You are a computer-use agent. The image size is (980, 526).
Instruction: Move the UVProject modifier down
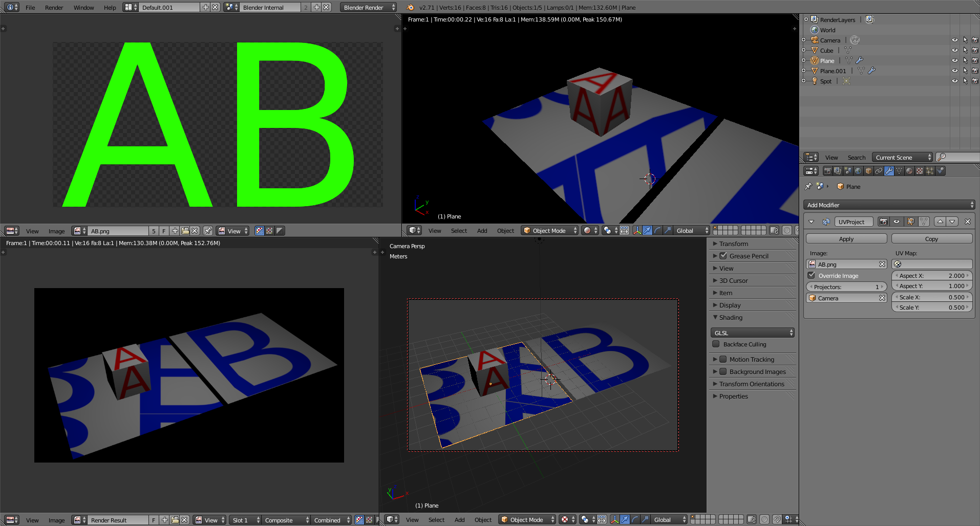(x=952, y=222)
